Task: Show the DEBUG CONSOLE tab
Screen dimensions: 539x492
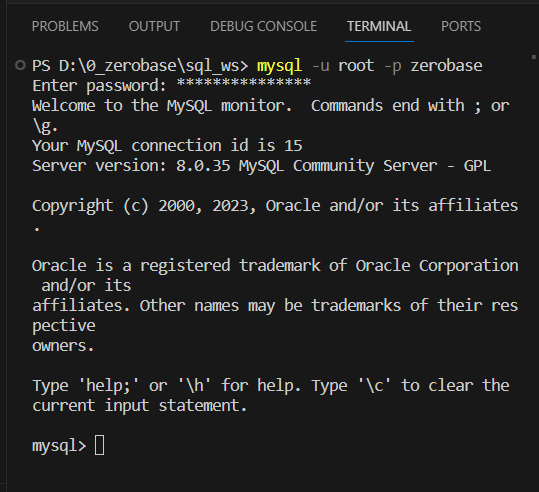Action: click(263, 26)
